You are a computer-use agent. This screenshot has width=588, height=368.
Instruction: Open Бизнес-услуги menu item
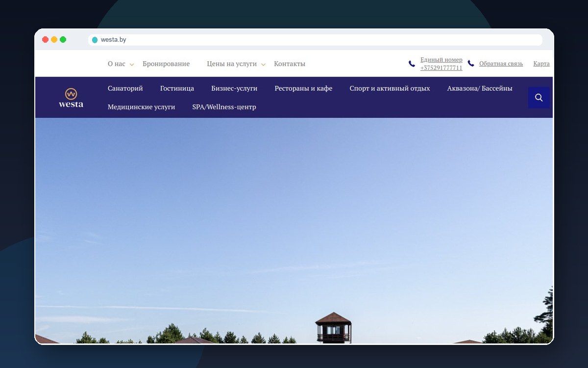(234, 88)
